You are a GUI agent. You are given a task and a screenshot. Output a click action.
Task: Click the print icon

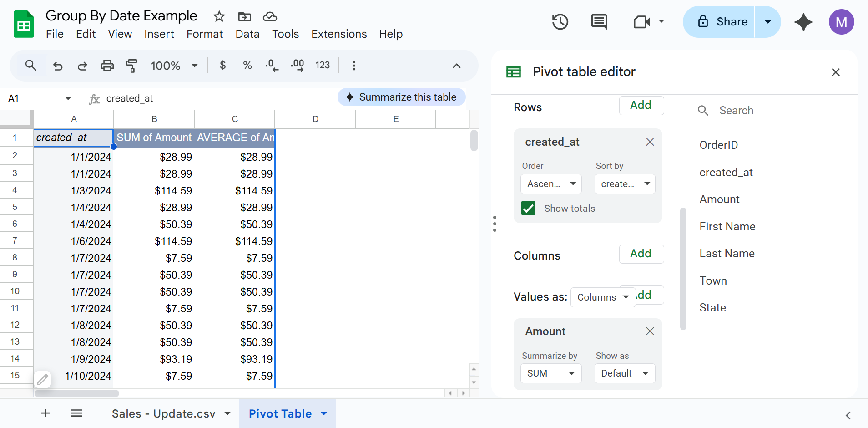107,66
